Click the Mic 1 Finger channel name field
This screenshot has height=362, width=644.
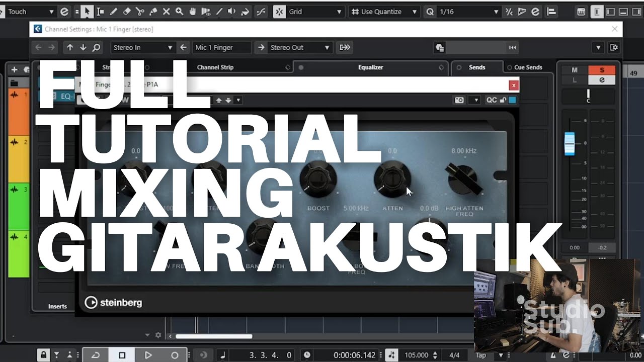click(222, 47)
